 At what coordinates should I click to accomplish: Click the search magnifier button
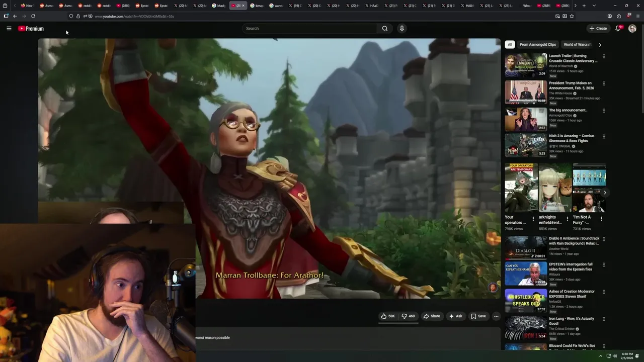click(385, 29)
